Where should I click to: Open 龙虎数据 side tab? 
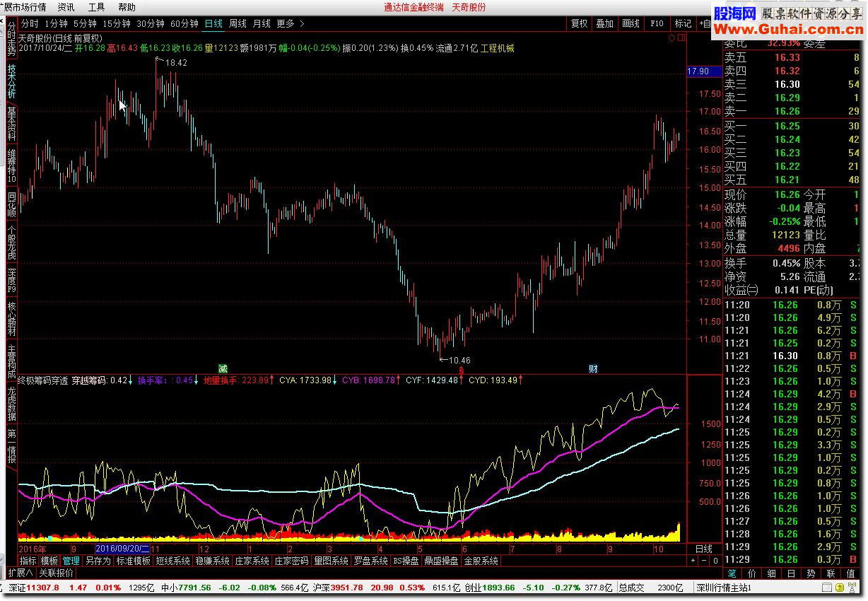click(11, 404)
